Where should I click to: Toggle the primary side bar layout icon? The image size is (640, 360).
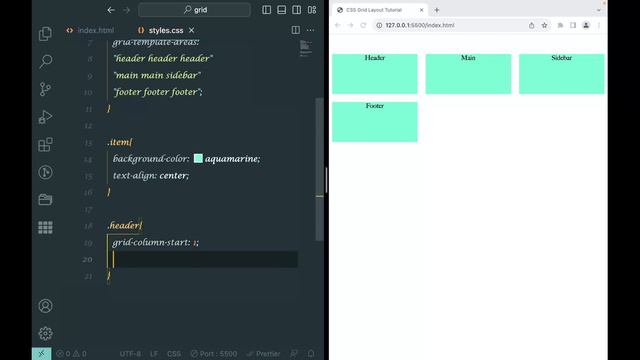(x=267, y=10)
